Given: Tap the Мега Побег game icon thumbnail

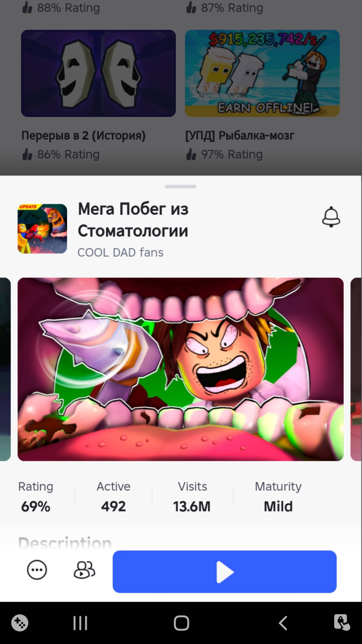Looking at the screenshot, I should click(42, 229).
